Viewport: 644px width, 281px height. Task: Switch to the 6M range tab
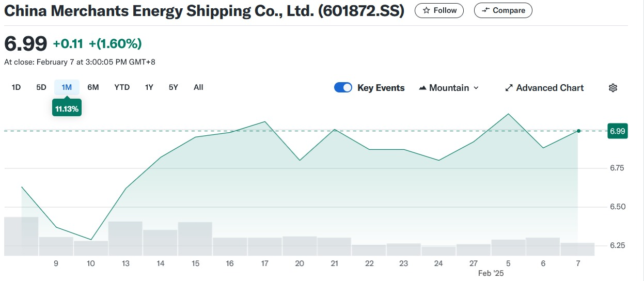coord(93,87)
